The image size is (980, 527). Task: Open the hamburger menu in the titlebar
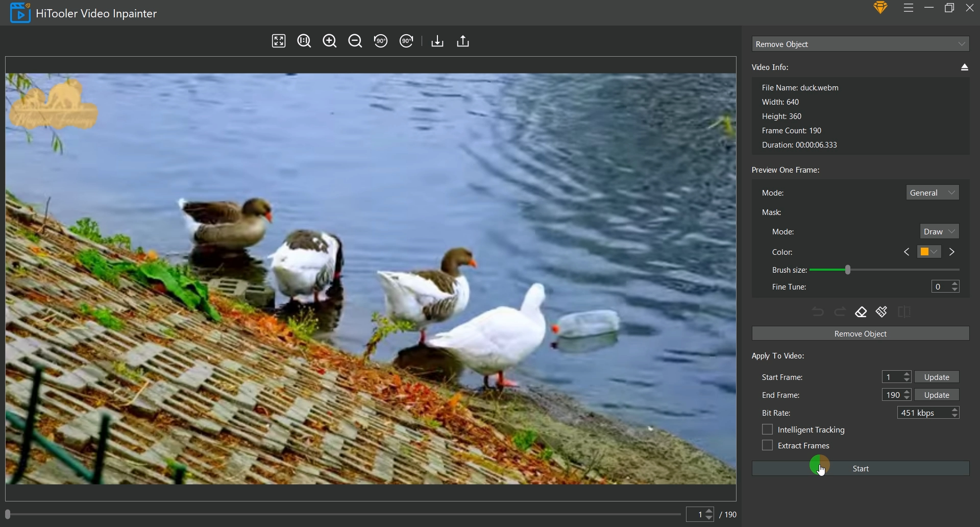(x=909, y=8)
